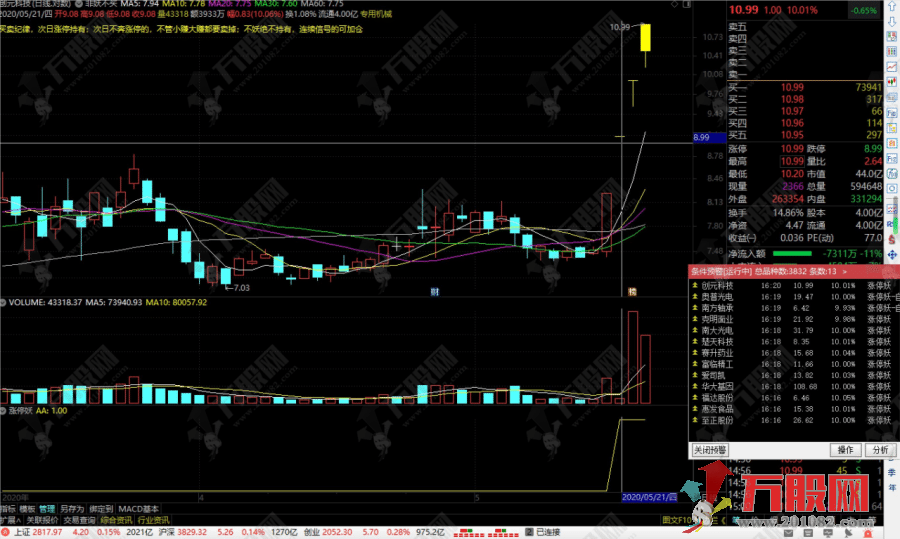Select alert row 华大基因
900x539 pixels.
[x=794, y=386]
